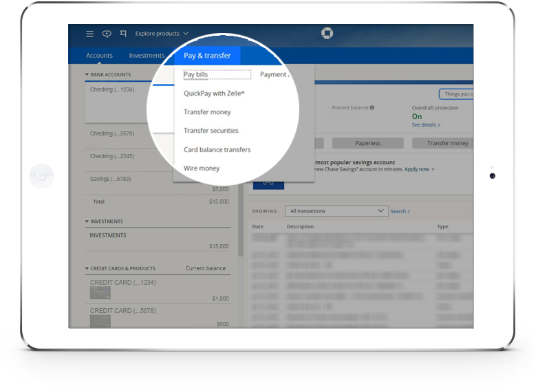Viewport: 538px width, 392px height.
Task: Open the overdraft See details link
Action: click(426, 125)
